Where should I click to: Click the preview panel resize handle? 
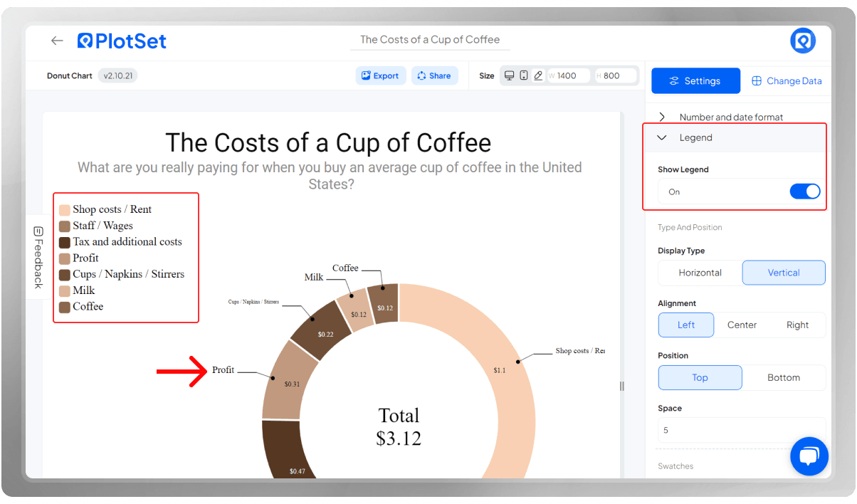(x=621, y=386)
